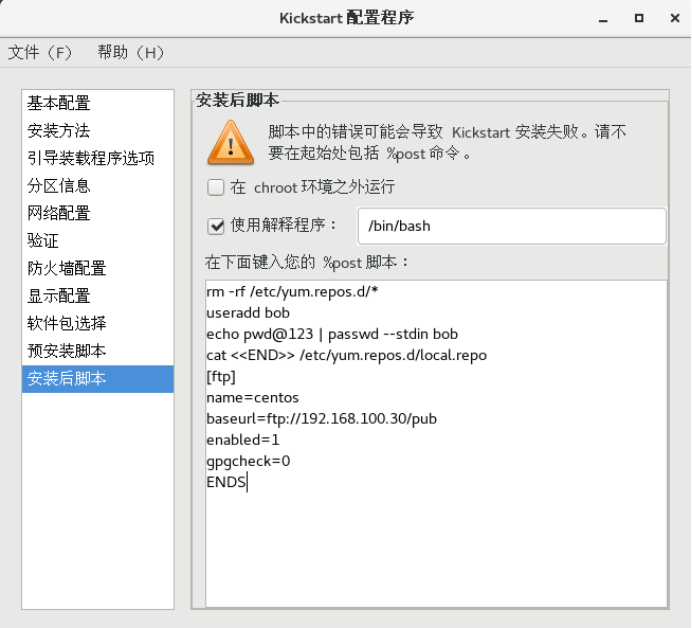Close the Kickstart 配置程序 window
692x628 pixels.
675,18
